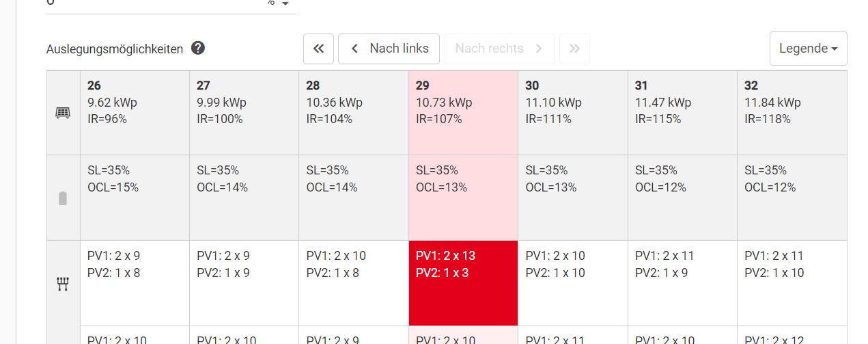The width and height of the screenshot is (868, 344).
Task: Click the solar panel row icon
Action: (x=63, y=113)
